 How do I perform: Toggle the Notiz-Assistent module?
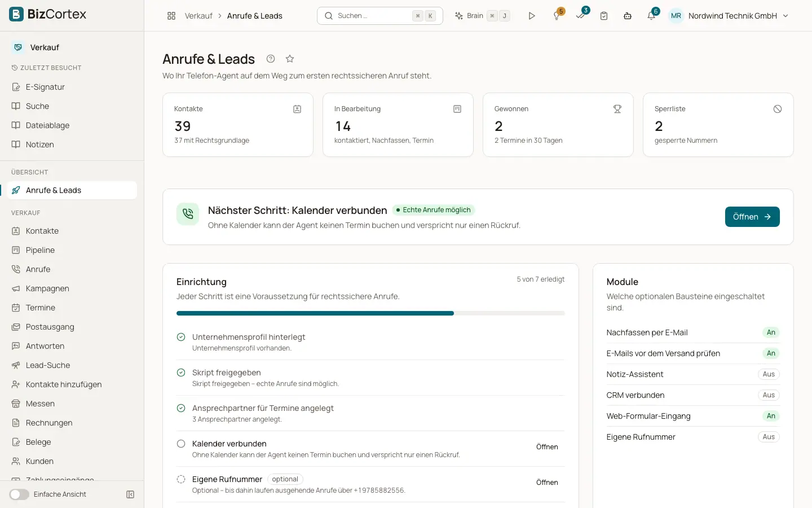point(769,374)
